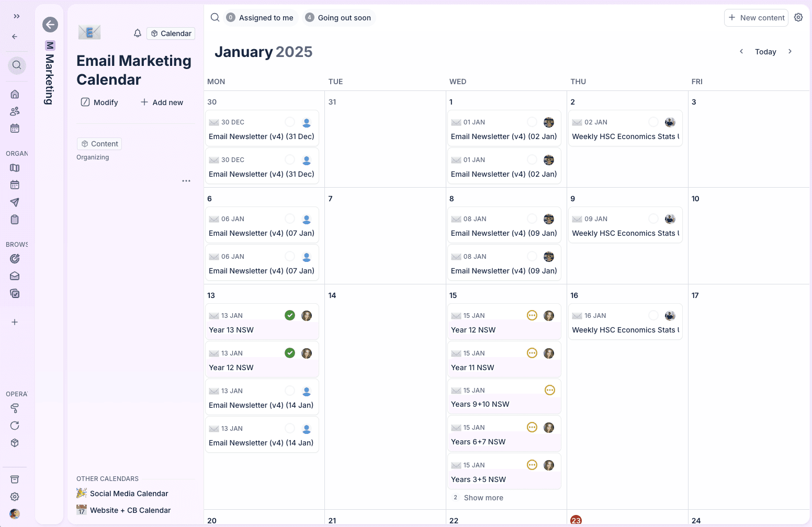812x527 pixels.
Task: Toggle status circle on 02 JAN Weekly HSC Economics
Action: [x=653, y=122]
